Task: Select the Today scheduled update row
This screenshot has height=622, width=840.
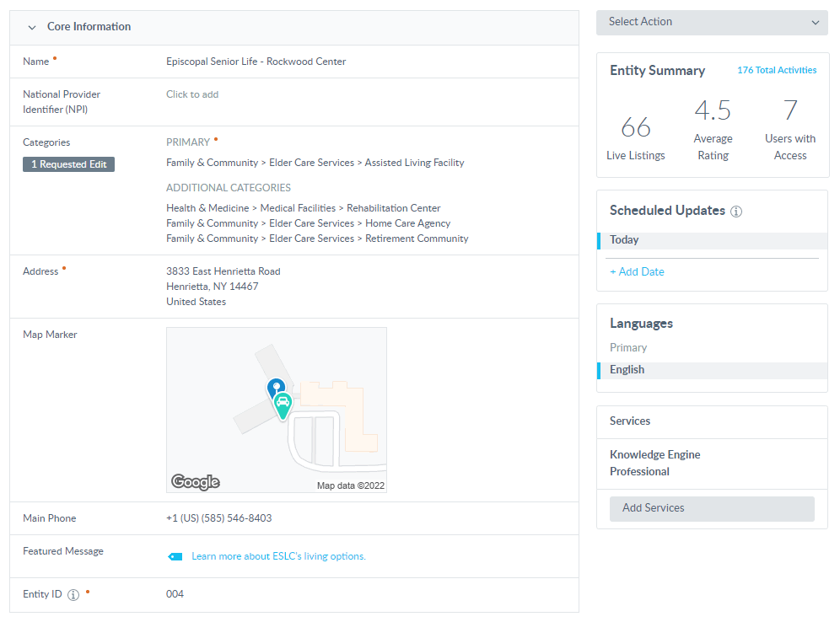Action: click(712, 240)
